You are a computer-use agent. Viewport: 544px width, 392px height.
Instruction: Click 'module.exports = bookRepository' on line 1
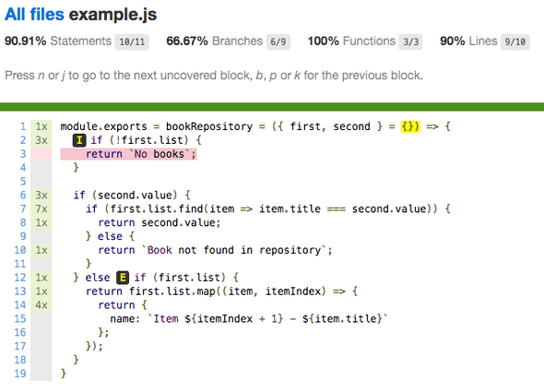click(x=157, y=126)
